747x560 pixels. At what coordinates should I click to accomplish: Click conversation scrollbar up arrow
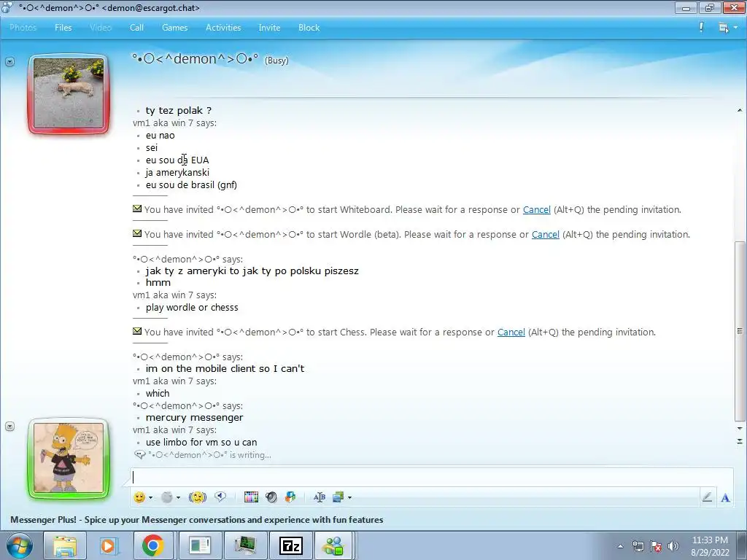click(740, 111)
